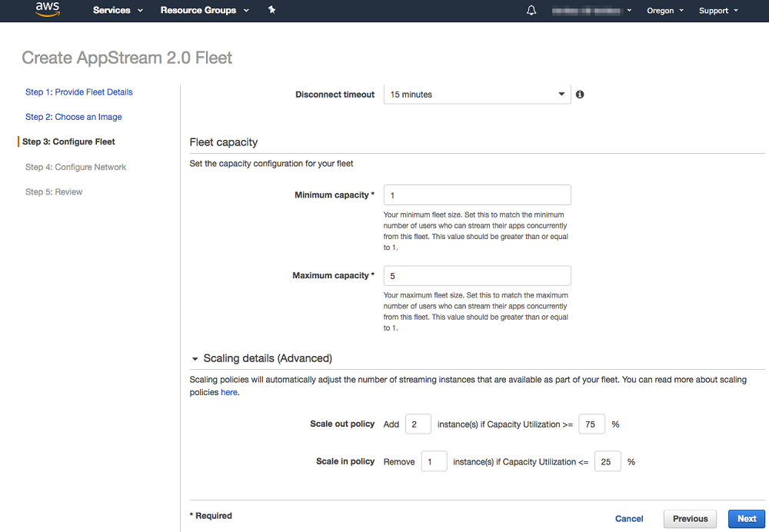Click the pin shortcut icon in navbar
The image size is (769, 532).
coord(271,10)
